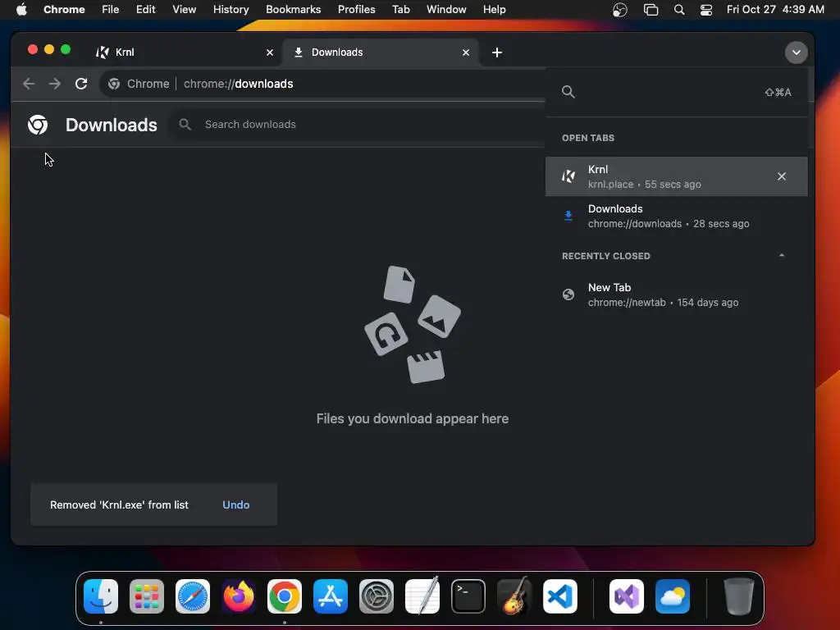Open the Chrome application menu
Viewport: 840px width, 630px height.
64,9
